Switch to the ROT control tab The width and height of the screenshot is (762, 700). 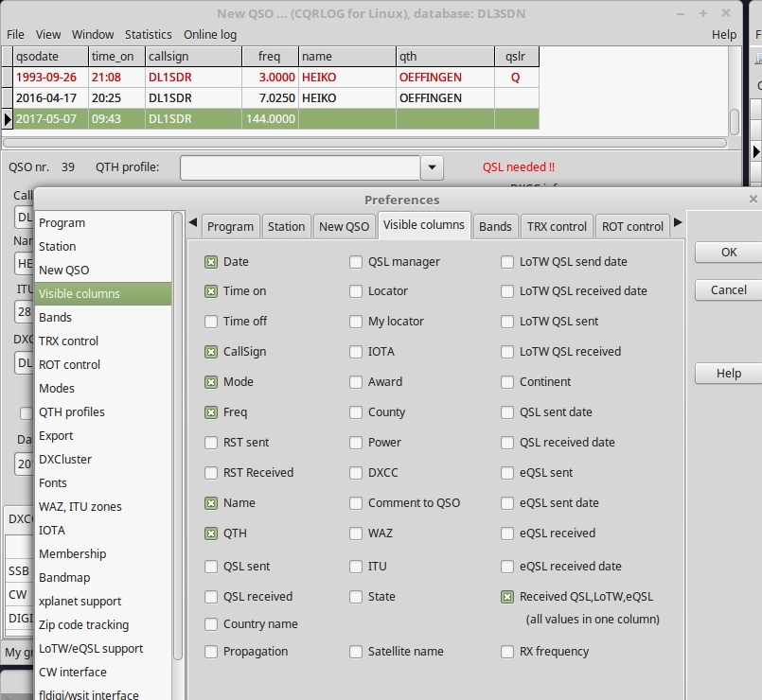[632, 227]
